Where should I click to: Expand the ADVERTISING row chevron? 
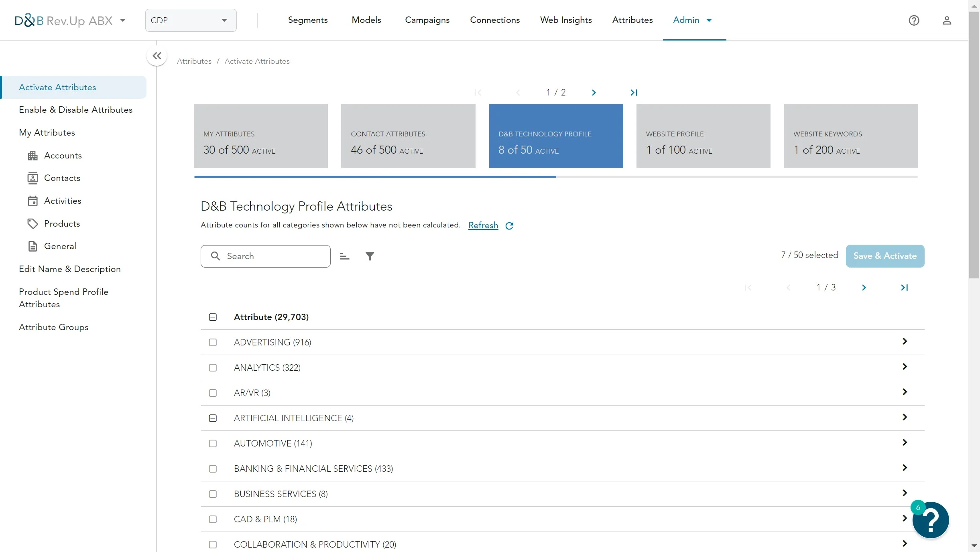pos(905,341)
